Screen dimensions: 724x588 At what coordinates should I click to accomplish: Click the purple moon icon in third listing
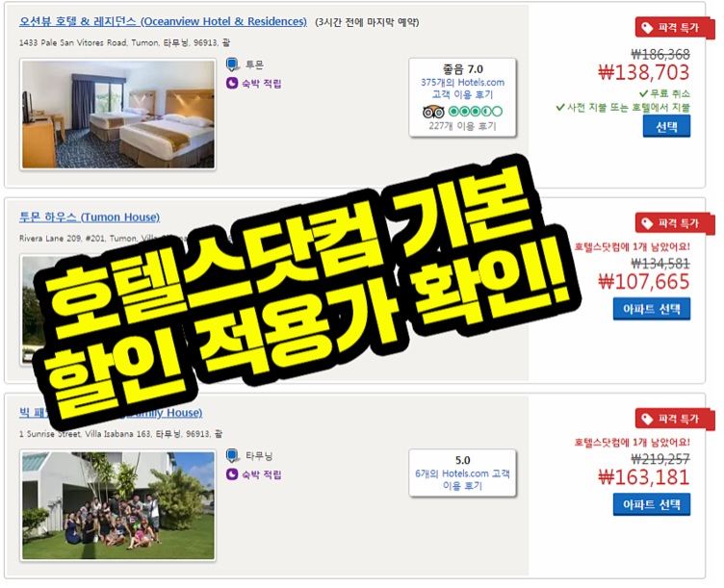click(x=232, y=474)
